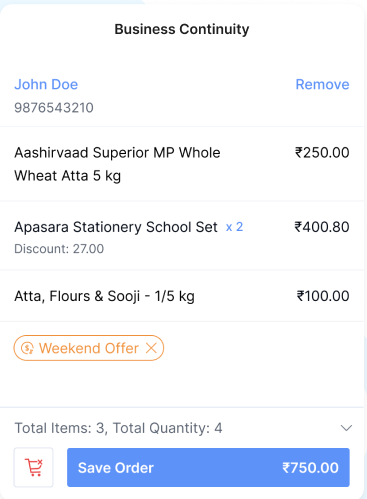The image size is (367, 499).
Task: Remove the Weekend Offer tag with X
Action: [x=151, y=348]
